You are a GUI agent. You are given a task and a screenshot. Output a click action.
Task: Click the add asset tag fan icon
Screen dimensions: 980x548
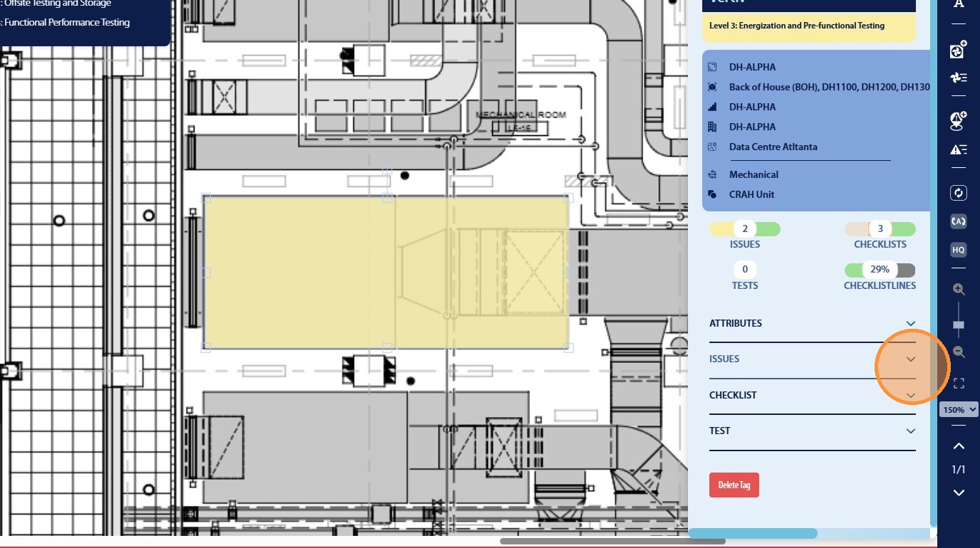click(959, 50)
